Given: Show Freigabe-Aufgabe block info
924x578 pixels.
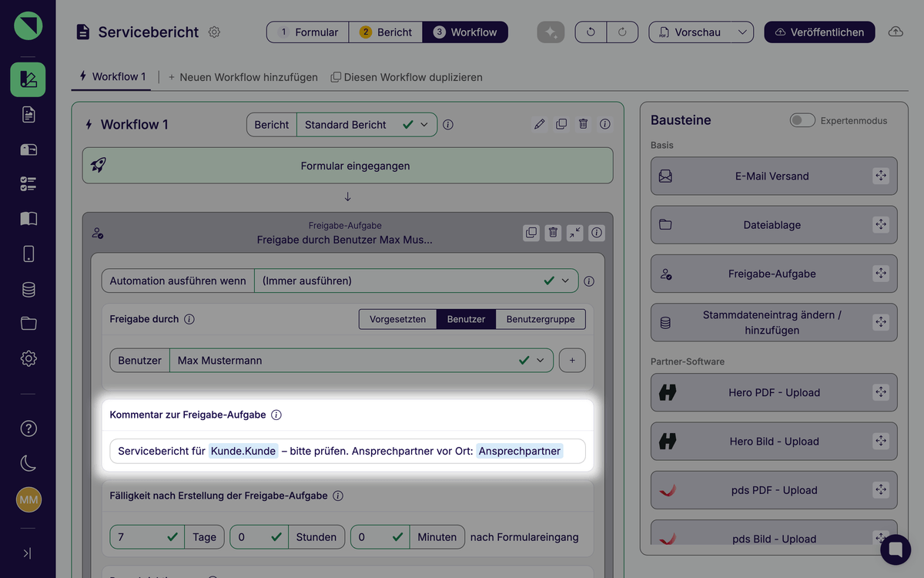Looking at the screenshot, I should pos(597,233).
